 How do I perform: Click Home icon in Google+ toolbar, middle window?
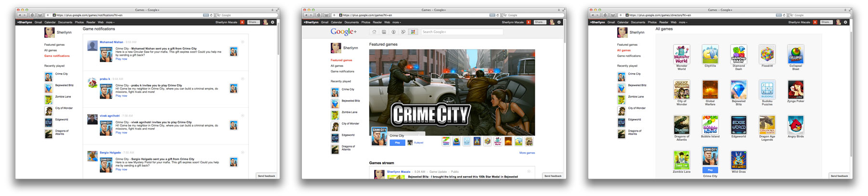(x=374, y=32)
